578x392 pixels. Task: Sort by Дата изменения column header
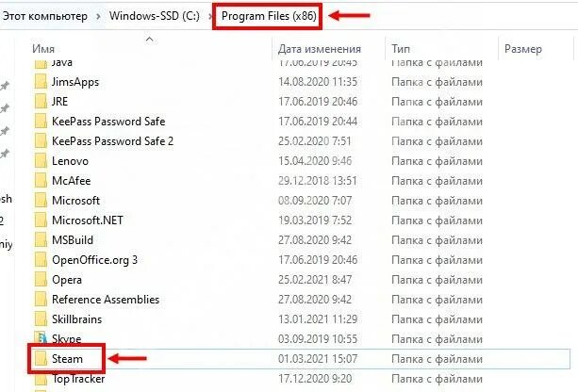click(320, 49)
